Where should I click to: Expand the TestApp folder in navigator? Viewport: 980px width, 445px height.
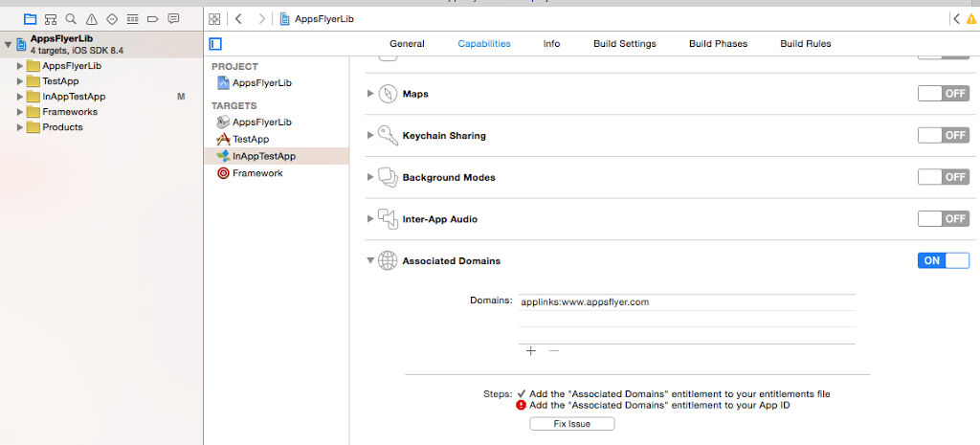pyautogui.click(x=20, y=81)
